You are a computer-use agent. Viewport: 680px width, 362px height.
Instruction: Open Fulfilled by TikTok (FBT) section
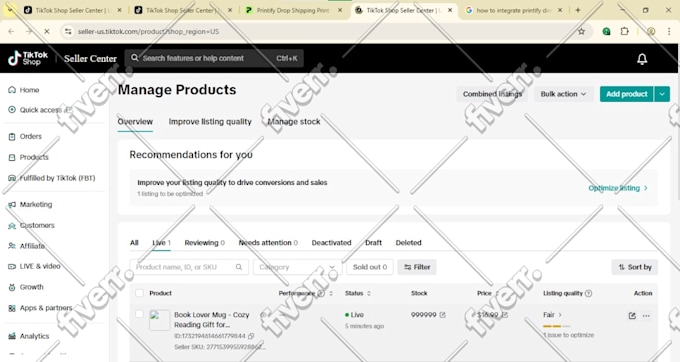coord(52,178)
